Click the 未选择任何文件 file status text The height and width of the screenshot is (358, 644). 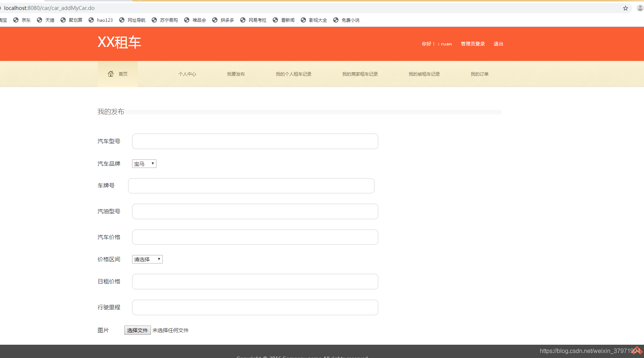pyautogui.click(x=171, y=330)
